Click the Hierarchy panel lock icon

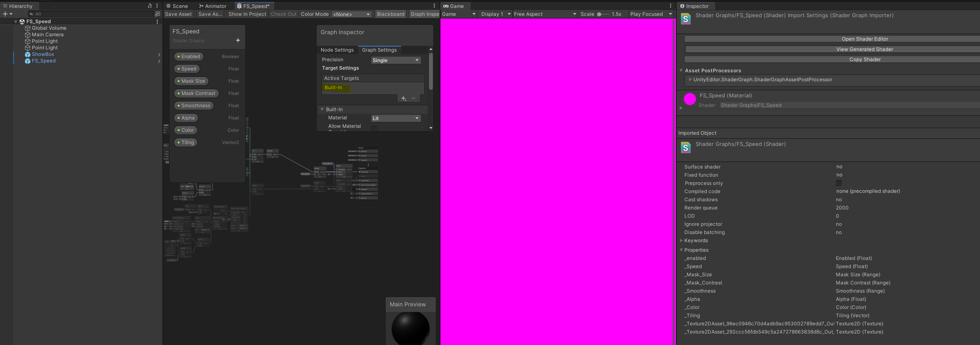[x=150, y=6]
